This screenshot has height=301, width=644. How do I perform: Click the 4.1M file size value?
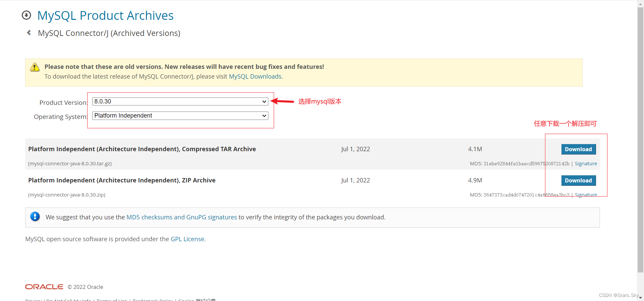475,149
